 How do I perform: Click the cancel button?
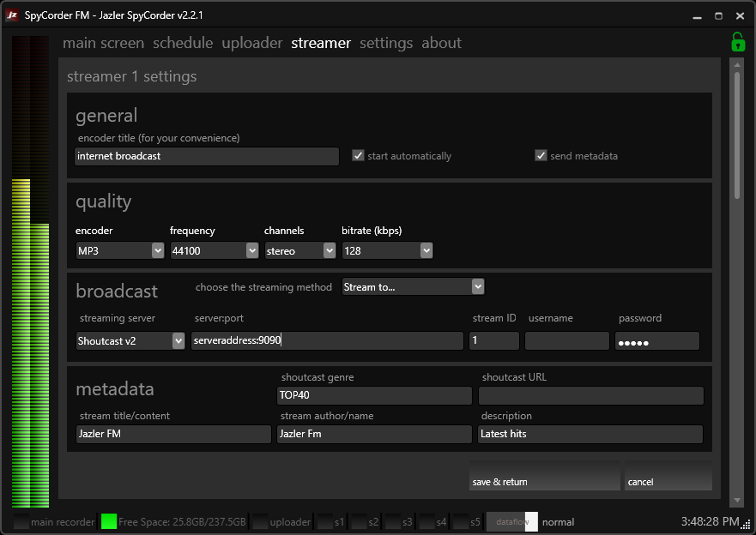point(668,476)
